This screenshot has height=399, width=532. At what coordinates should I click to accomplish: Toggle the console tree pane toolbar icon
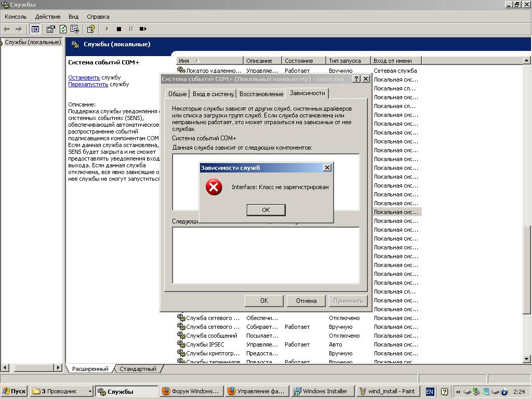(x=35, y=29)
